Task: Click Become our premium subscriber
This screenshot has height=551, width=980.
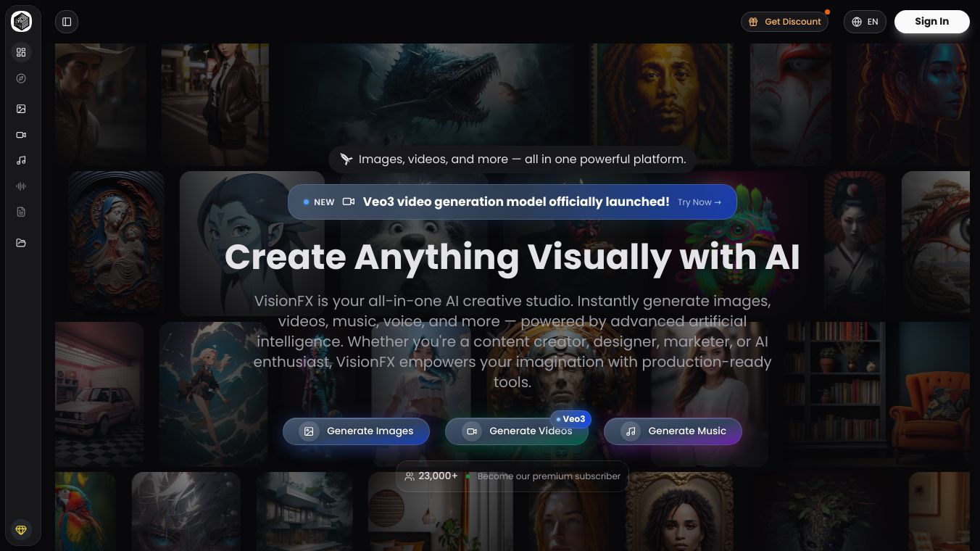Action: [549, 476]
